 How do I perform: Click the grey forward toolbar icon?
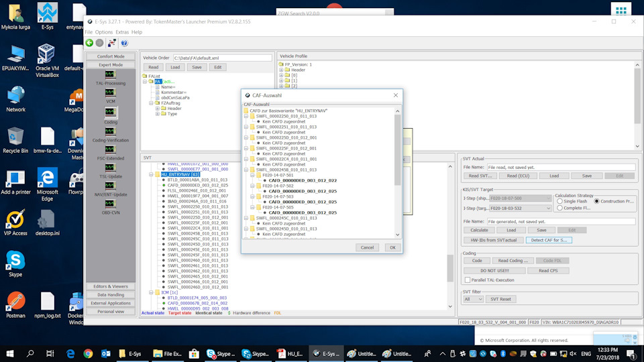click(100, 43)
